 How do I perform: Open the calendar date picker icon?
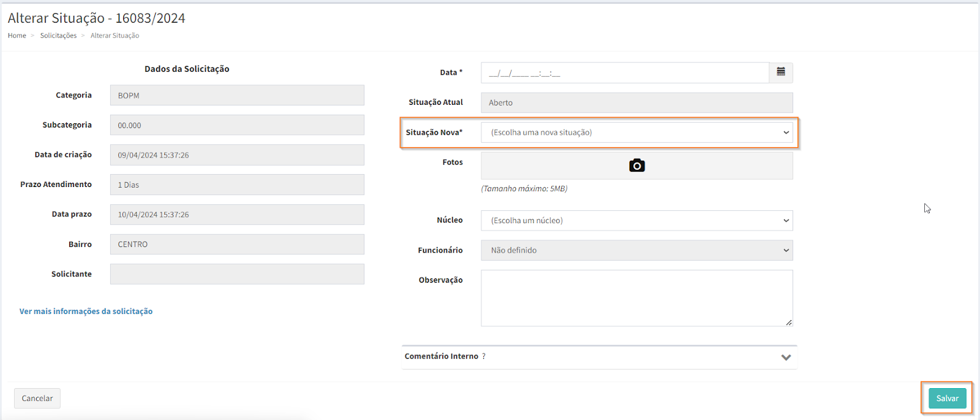781,72
